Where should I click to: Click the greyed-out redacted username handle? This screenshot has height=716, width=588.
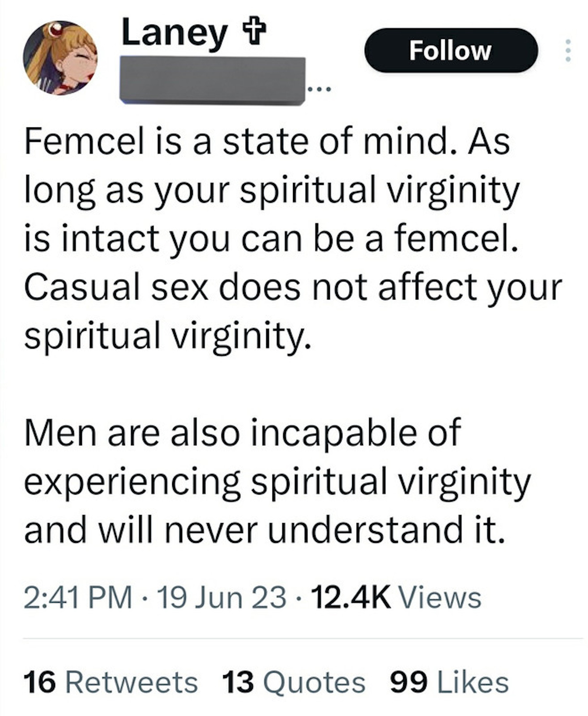tap(212, 80)
